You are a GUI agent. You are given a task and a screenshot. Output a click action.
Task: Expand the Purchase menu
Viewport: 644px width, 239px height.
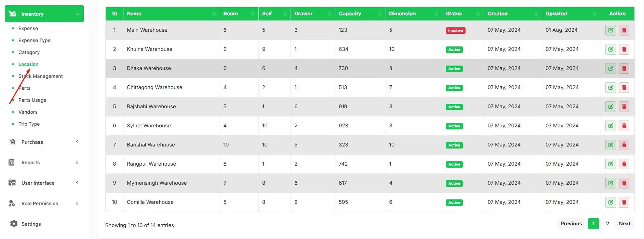point(44,142)
